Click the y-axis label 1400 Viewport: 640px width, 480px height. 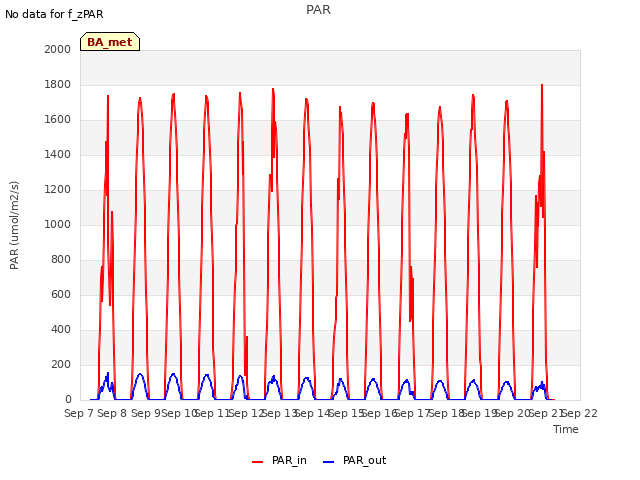(58, 154)
